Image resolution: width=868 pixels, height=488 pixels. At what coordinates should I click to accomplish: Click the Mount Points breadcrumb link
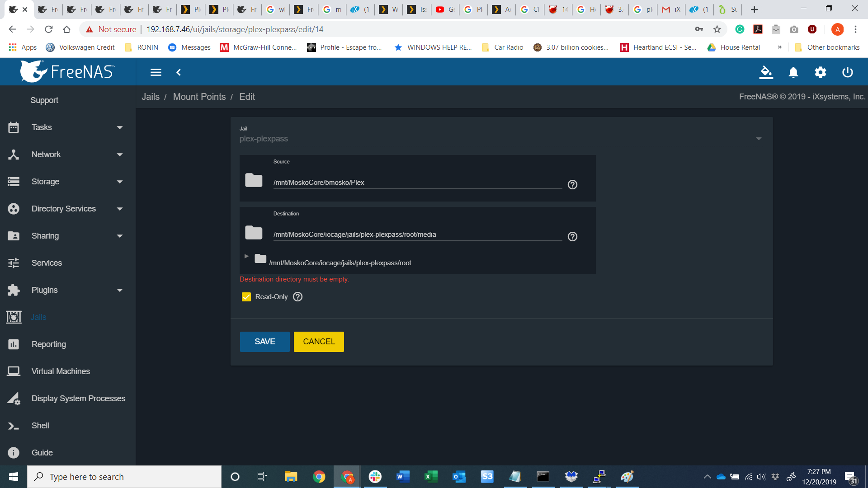point(199,97)
